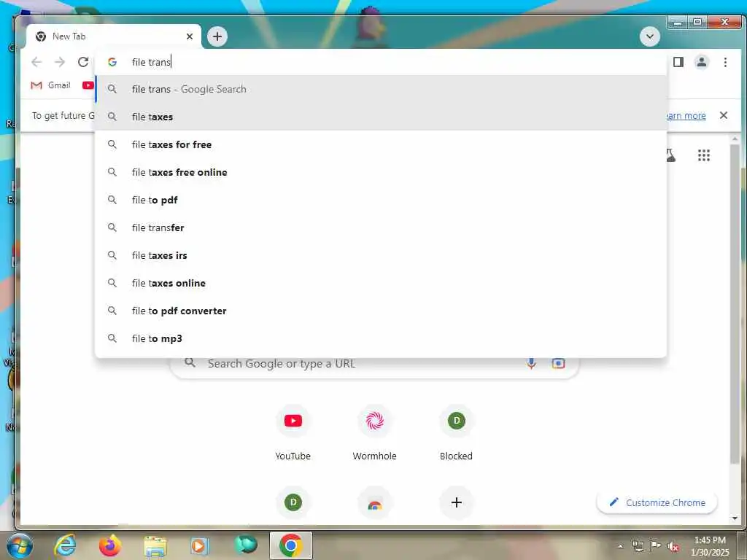Choose the "file to mp3" suggestion
The image size is (747, 560).
click(381, 338)
